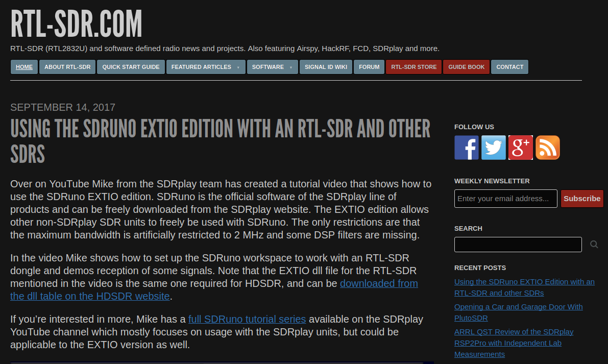Open recent post 'Using the SDRuno EXTIO Edition'
Screen dimensions: 608x364
(x=524, y=287)
